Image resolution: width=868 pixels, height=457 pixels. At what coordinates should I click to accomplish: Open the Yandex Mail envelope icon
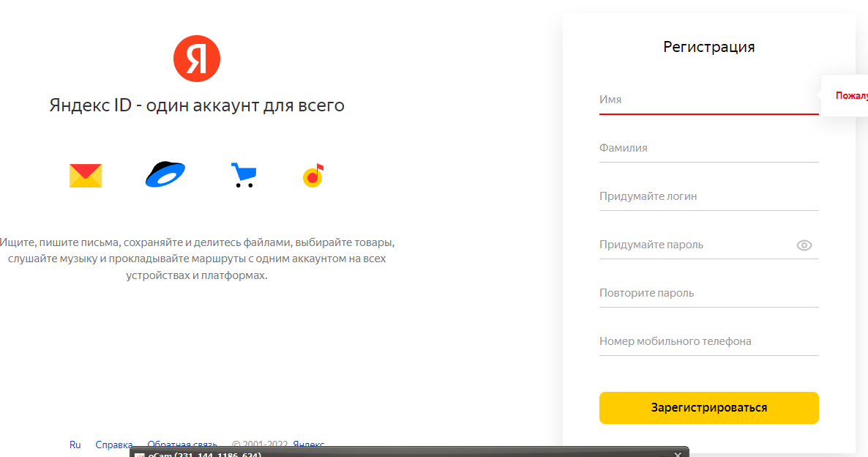pos(85,176)
